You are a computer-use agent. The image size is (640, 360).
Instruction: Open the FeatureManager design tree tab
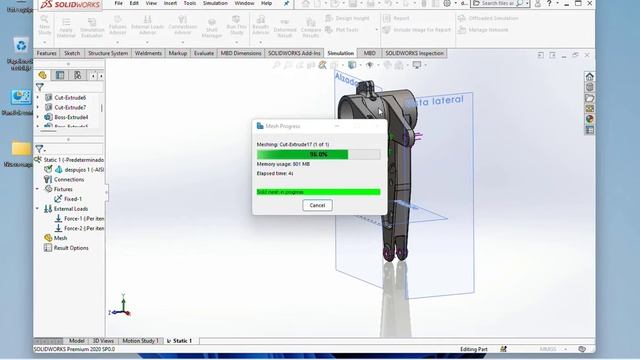[x=42, y=75]
